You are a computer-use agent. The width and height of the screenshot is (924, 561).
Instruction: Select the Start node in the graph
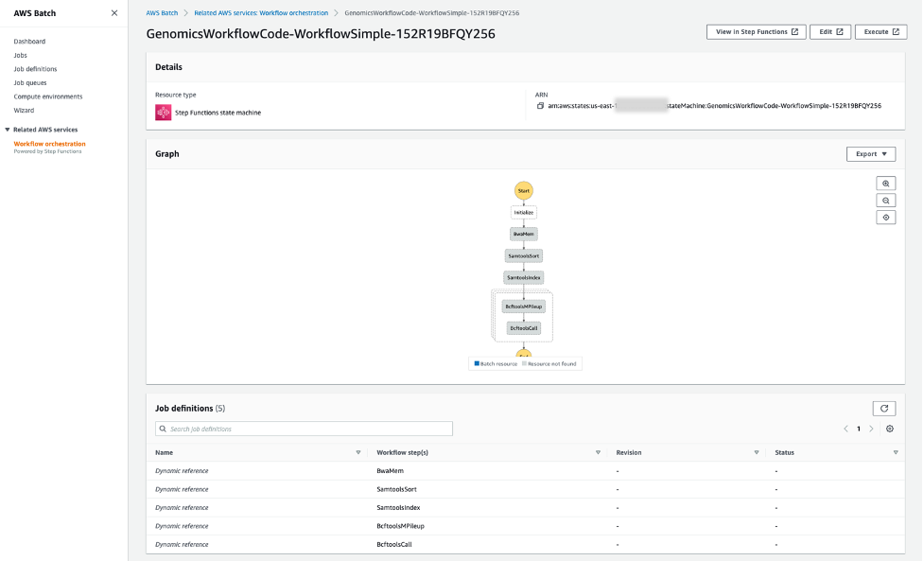tap(523, 190)
